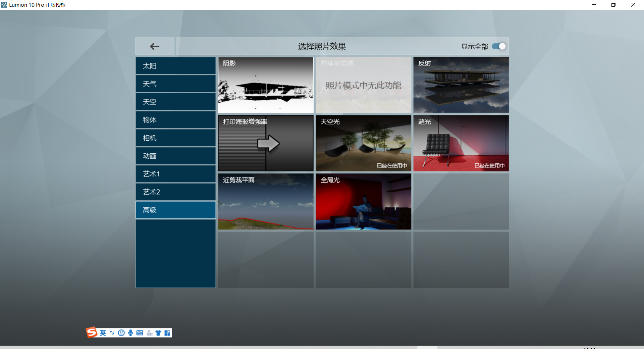Screen dimensions: 644x349
Task: Choose the 超光 hyperlight effect
Action: [x=461, y=143]
